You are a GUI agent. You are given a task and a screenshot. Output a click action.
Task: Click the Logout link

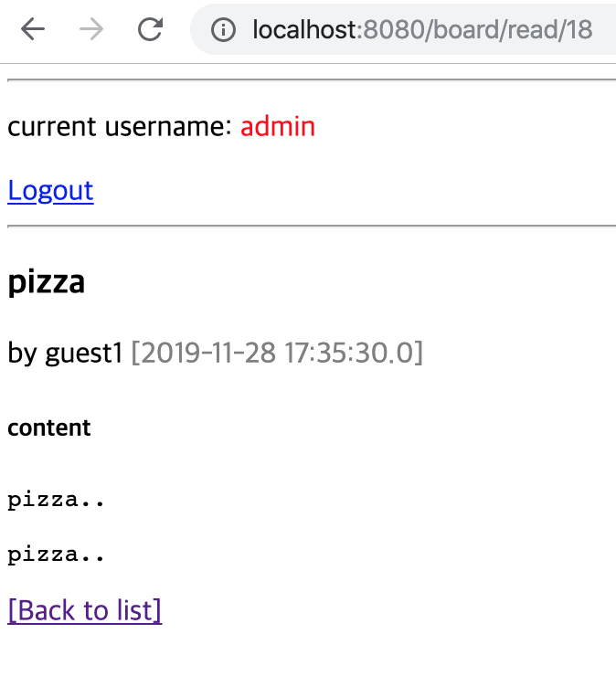coord(50,190)
